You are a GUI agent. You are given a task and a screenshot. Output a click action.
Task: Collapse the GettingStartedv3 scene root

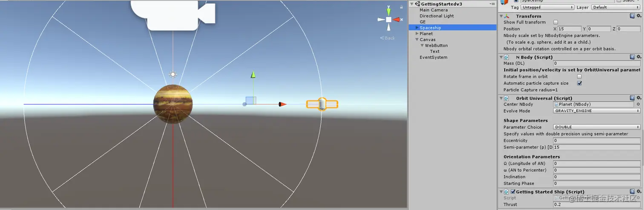click(412, 4)
